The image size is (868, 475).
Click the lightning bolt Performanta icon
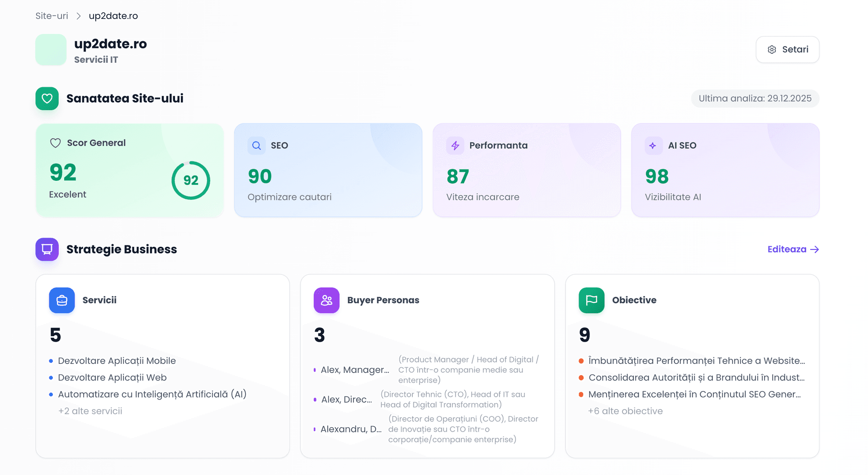[x=455, y=146]
